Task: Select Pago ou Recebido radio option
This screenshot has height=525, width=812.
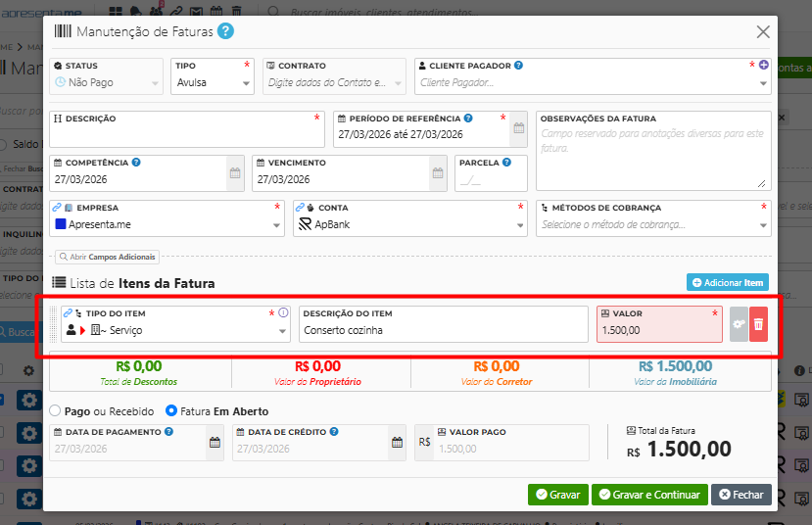Action: coord(55,411)
